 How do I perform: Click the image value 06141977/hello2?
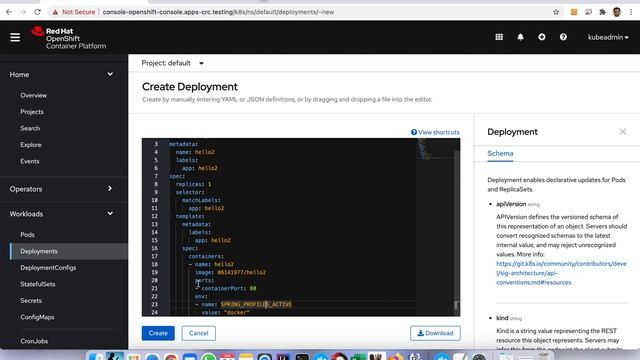[x=241, y=272]
